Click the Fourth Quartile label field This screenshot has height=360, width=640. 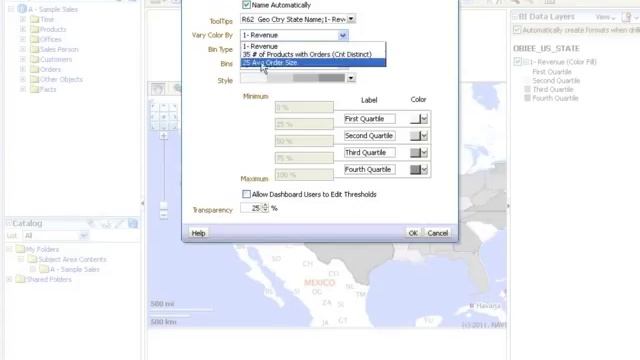369,169
